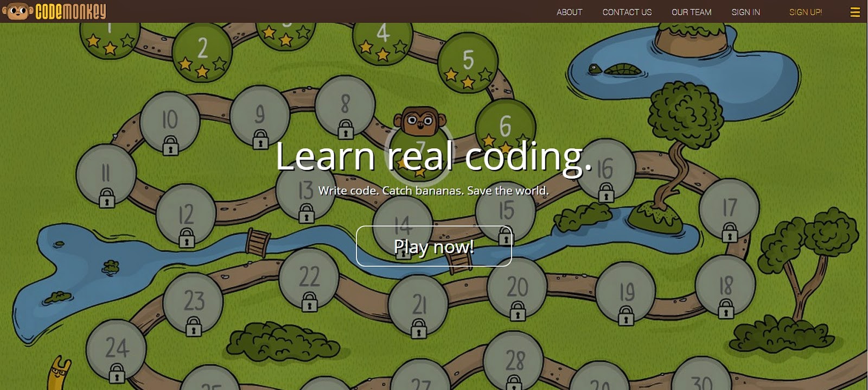
Task: Select locked level 28
Action: [514, 361]
